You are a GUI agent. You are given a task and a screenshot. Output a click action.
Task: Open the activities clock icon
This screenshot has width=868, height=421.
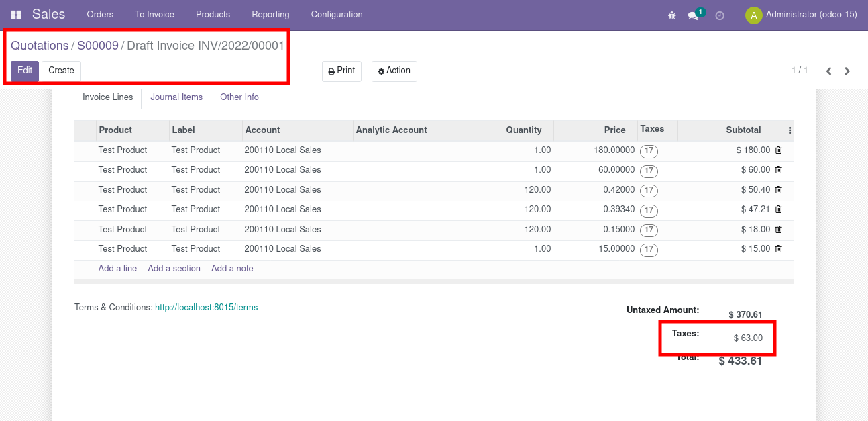pos(719,15)
